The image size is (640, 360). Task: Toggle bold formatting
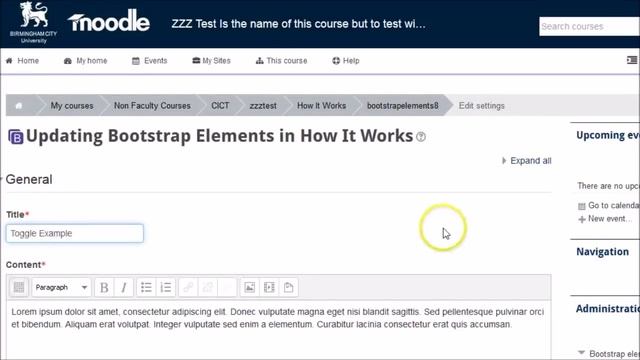pos(104,287)
